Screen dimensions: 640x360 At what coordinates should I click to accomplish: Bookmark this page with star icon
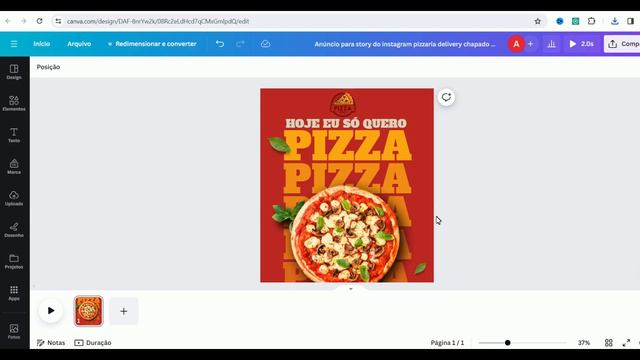click(x=538, y=21)
